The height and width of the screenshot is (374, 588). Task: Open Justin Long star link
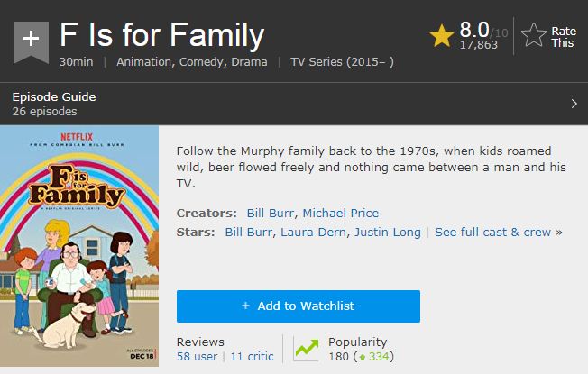388,233
